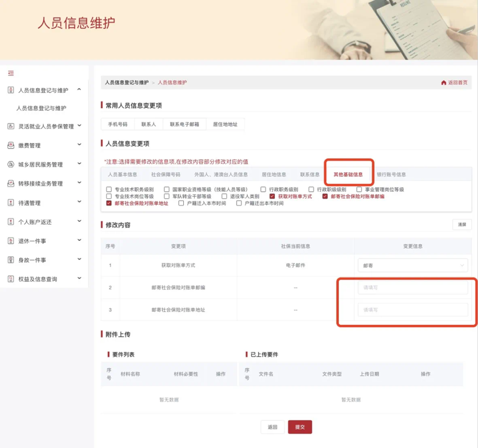Click the 联系人 quick-change button
478x448 pixels.
coord(148,124)
